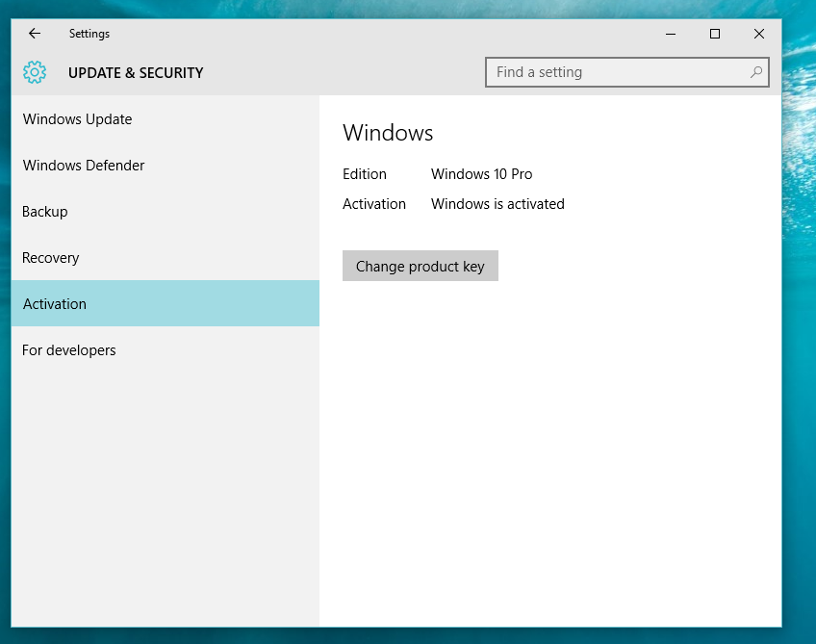This screenshot has height=644, width=816.
Task: Click the back arrow to go back
Action: (34, 34)
